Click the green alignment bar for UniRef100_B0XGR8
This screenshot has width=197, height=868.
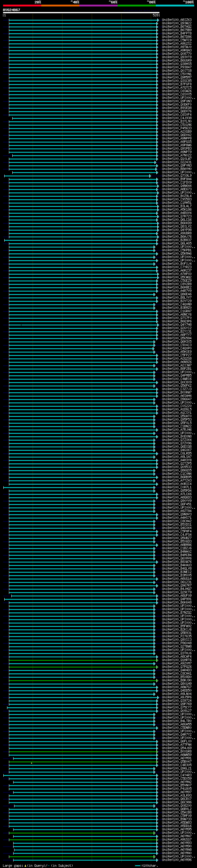point(83,751)
